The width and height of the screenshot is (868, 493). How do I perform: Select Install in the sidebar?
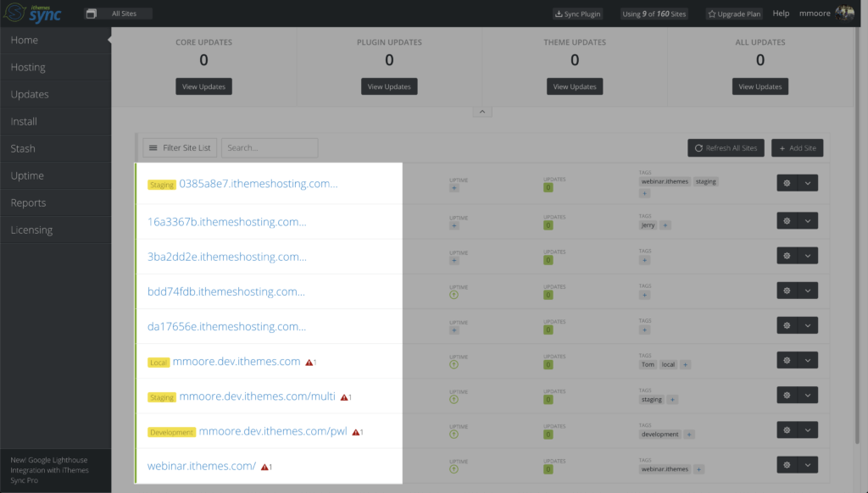(x=55, y=122)
